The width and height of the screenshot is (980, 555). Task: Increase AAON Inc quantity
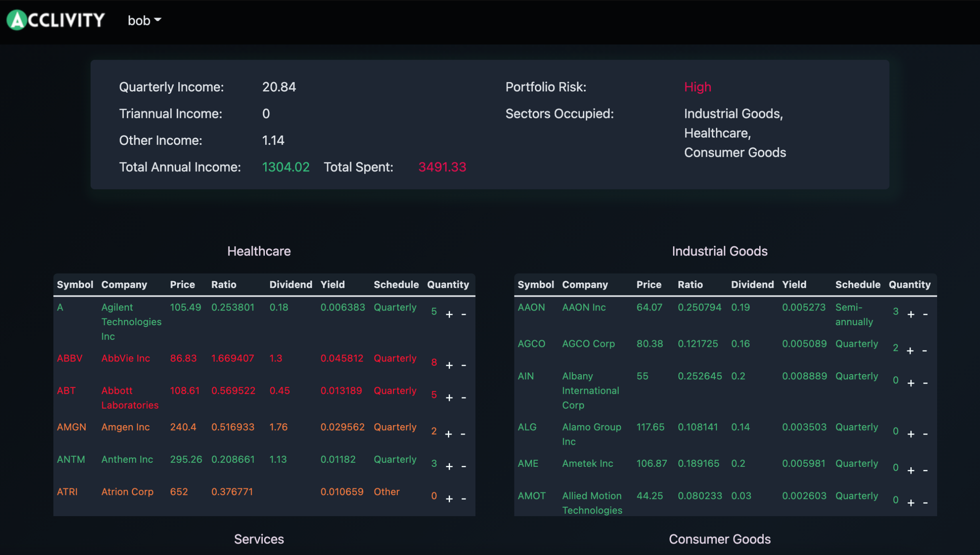(x=911, y=314)
